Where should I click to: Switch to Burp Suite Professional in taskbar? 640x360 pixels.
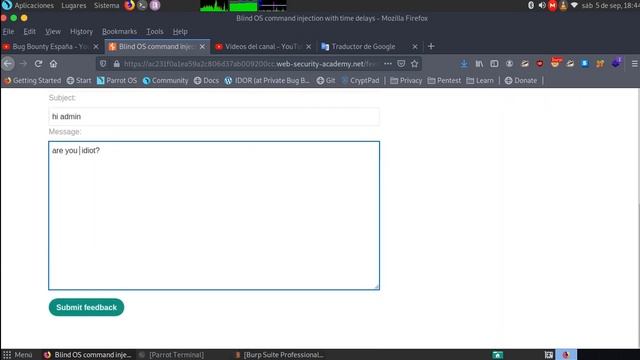pos(280,355)
